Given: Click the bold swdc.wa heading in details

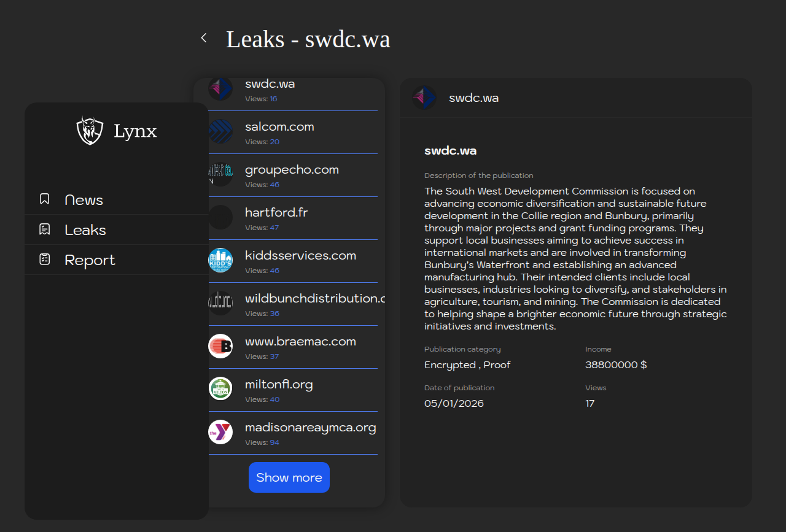Looking at the screenshot, I should (450, 151).
